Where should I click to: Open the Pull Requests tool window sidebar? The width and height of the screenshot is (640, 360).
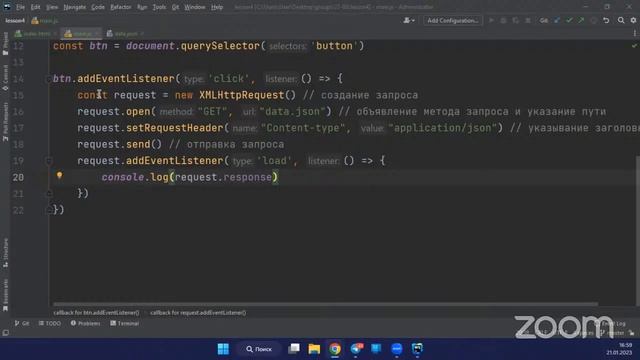coord(5,122)
